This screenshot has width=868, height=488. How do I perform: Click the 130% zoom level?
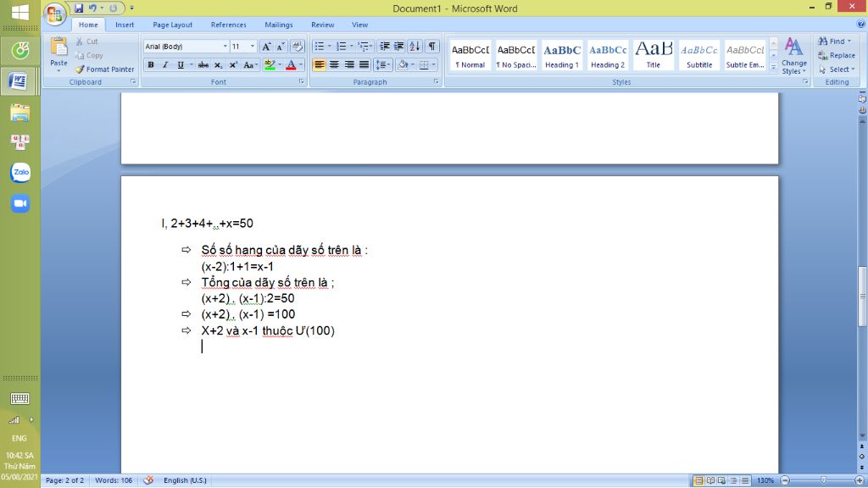(765, 480)
